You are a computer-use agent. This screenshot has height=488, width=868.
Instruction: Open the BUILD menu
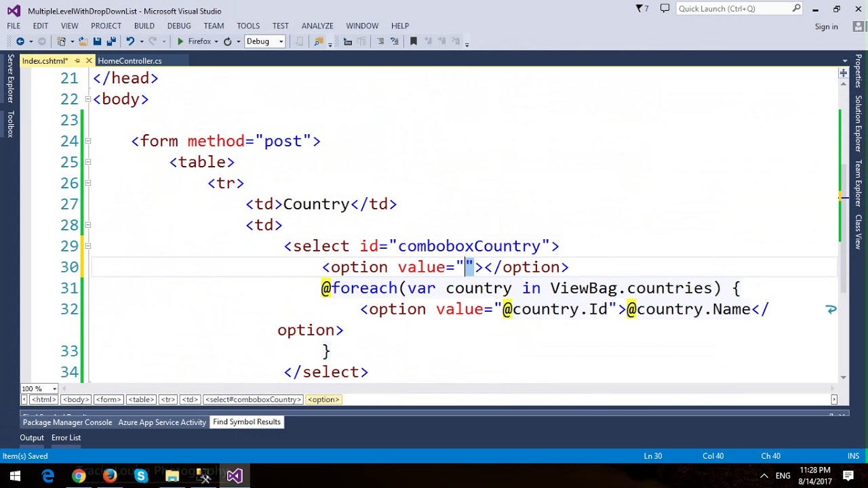pos(144,26)
